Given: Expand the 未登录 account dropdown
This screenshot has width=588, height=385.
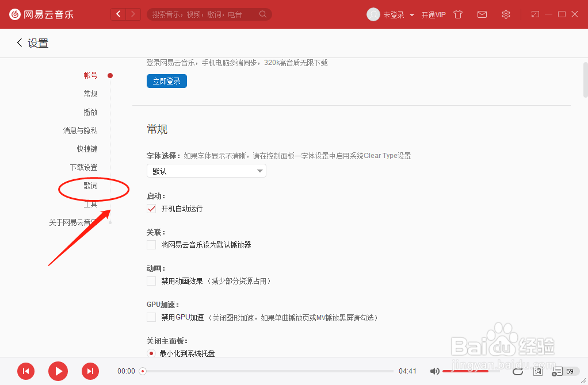Looking at the screenshot, I should (394, 14).
